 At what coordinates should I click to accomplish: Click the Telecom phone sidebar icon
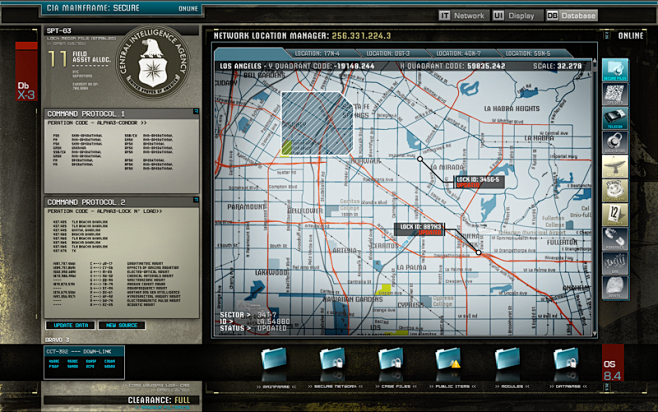click(615, 117)
